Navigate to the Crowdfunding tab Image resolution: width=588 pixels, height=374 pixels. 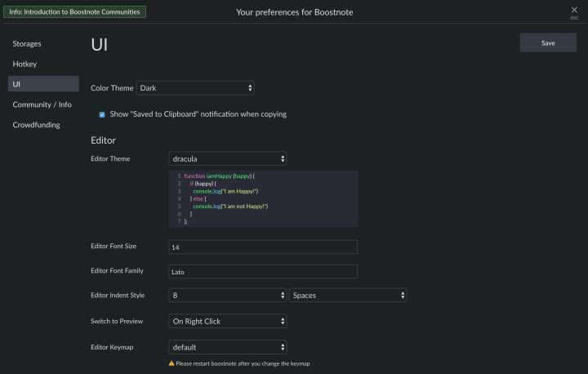pos(37,125)
